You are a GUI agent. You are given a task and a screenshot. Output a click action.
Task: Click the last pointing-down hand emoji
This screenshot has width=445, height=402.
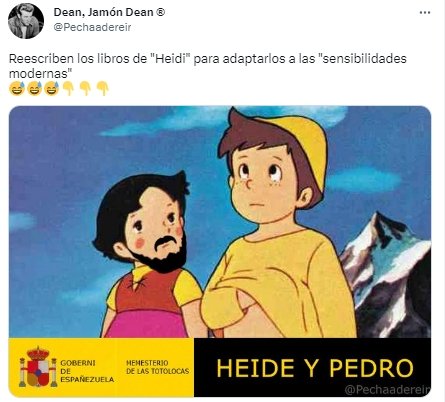click(x=103, y=89)
